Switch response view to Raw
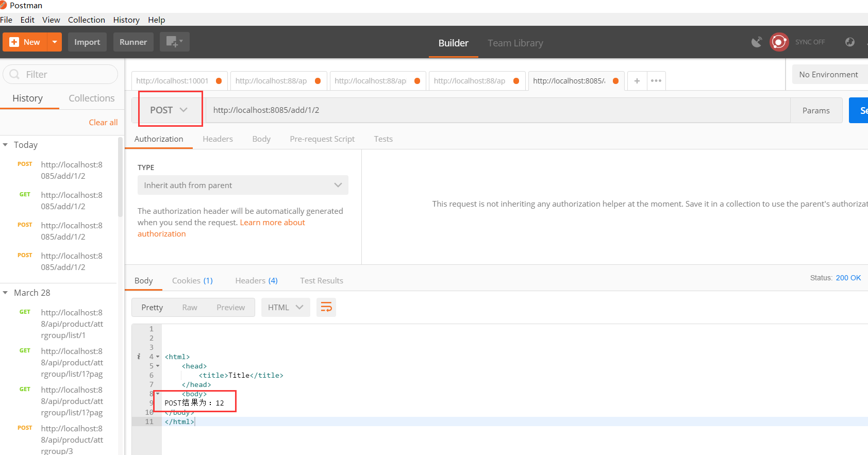 [x=190, y=307]
